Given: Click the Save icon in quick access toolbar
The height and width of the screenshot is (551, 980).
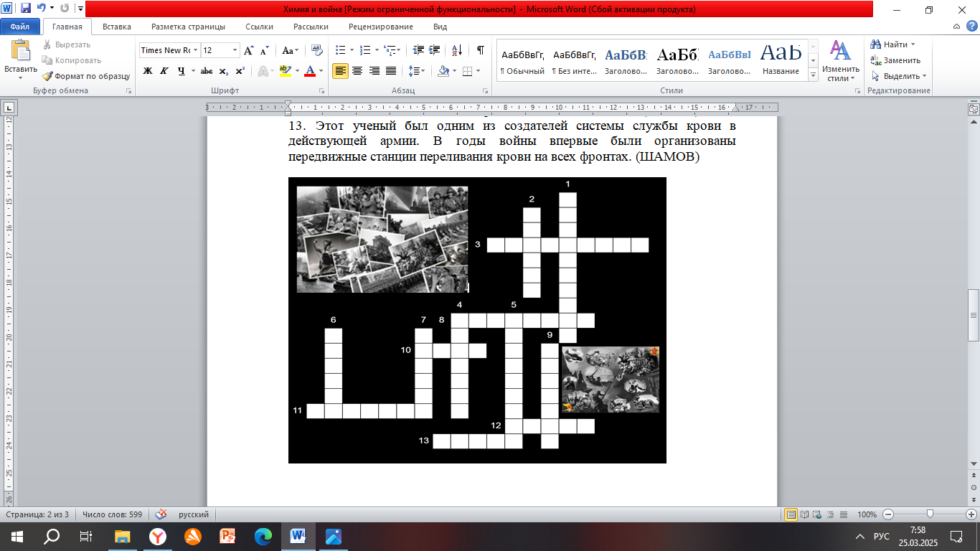Looking at the screenshot, I should [26, 9].
